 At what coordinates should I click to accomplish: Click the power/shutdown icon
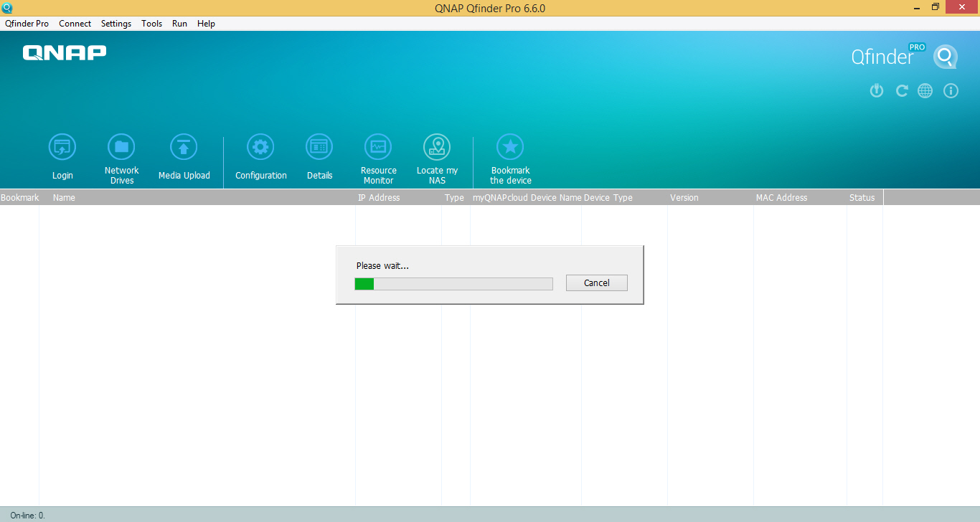point(876,90)
